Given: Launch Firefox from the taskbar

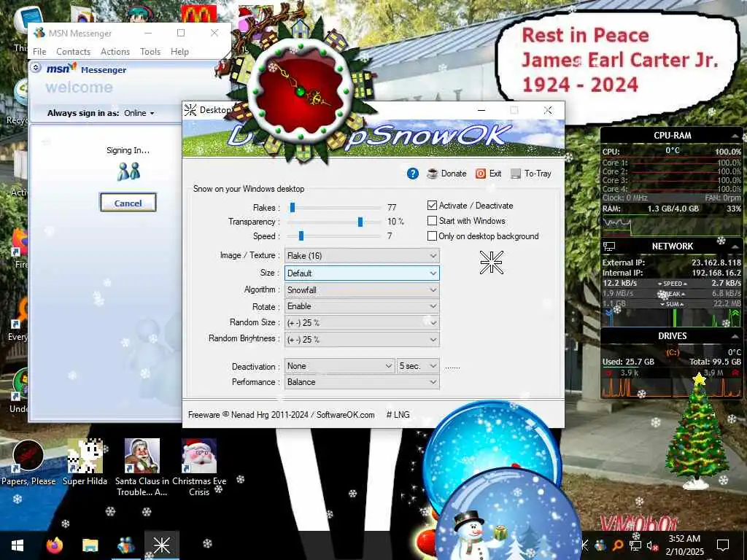Looking at the screenshot, I should coord(54,545).
